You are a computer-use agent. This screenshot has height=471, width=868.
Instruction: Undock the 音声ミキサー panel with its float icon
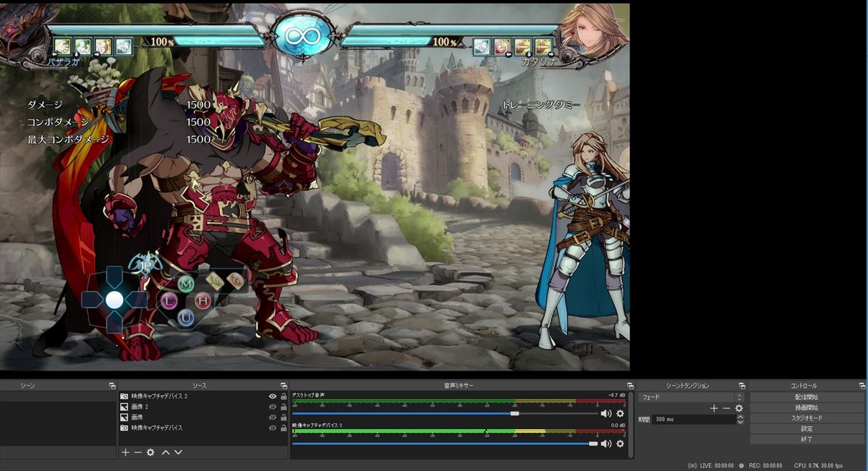click(x=630, y=386)
